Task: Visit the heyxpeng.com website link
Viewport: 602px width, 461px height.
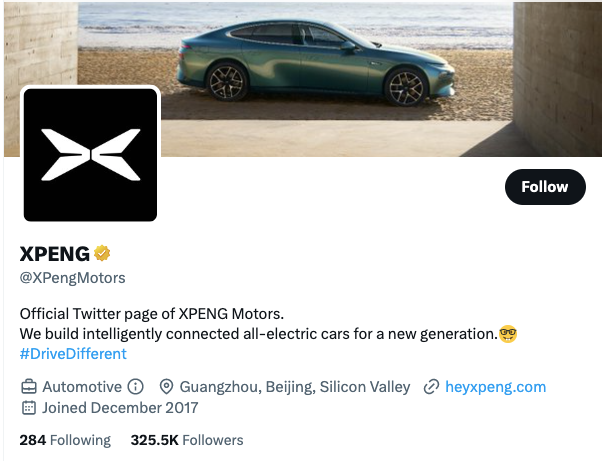Action: (x=496, y=386)
